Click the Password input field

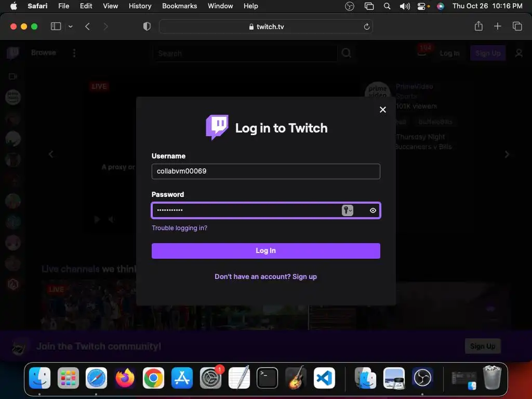[265, 210]
